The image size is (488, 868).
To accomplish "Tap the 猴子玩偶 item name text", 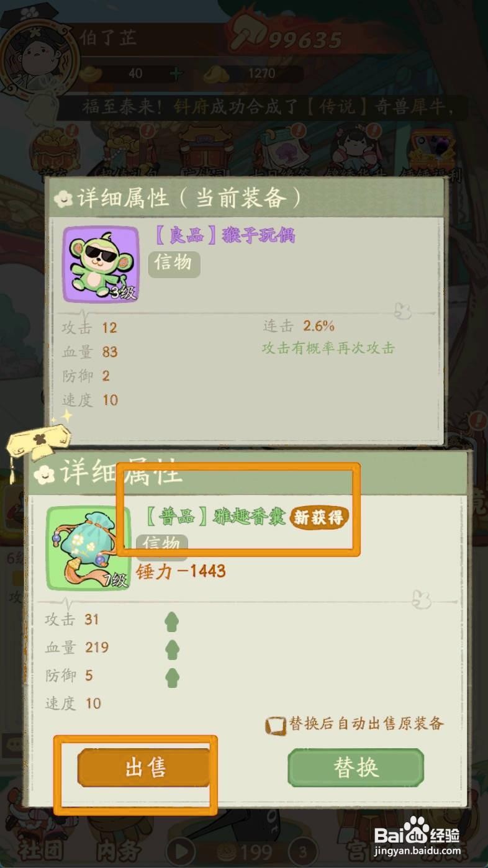I will click(258, 235).
